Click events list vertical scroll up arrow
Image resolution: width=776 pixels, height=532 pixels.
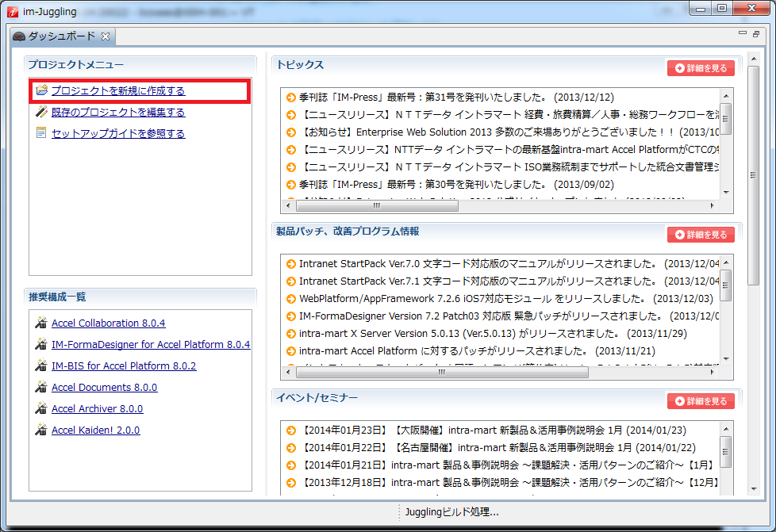[726, 429]
